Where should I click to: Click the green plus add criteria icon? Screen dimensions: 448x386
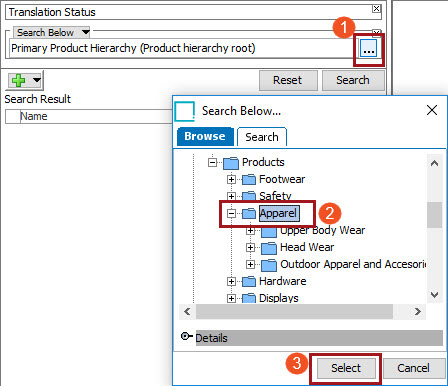[18, 80]
